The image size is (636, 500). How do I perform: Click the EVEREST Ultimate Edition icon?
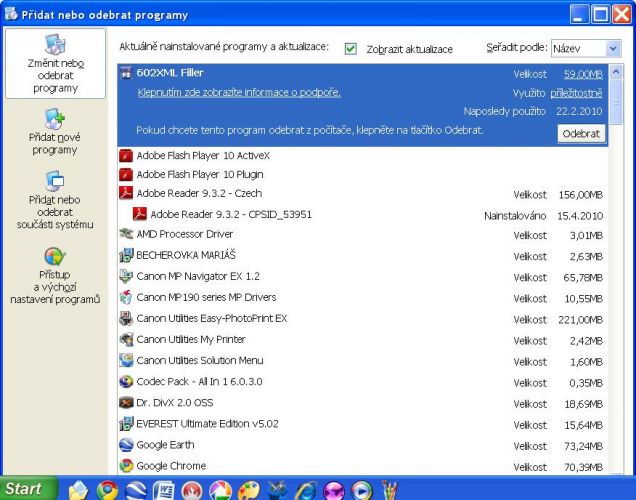point(126,424)
